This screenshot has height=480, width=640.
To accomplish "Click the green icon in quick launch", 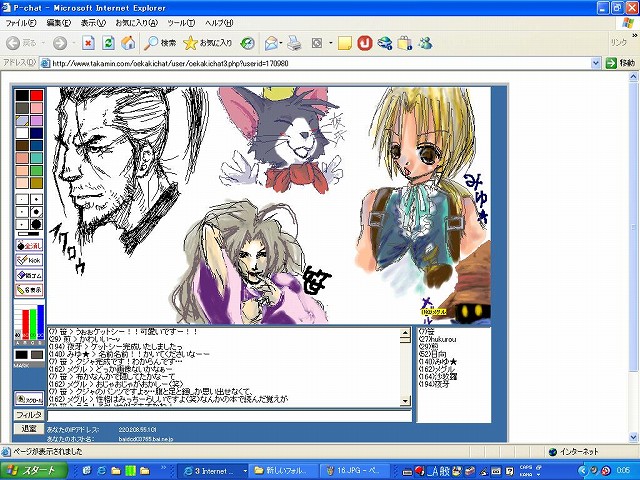I will pos(130,471).
